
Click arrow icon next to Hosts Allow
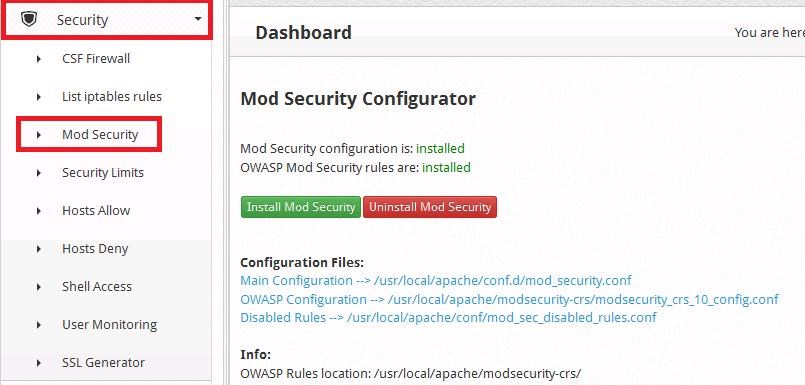(x=39, y=210)
